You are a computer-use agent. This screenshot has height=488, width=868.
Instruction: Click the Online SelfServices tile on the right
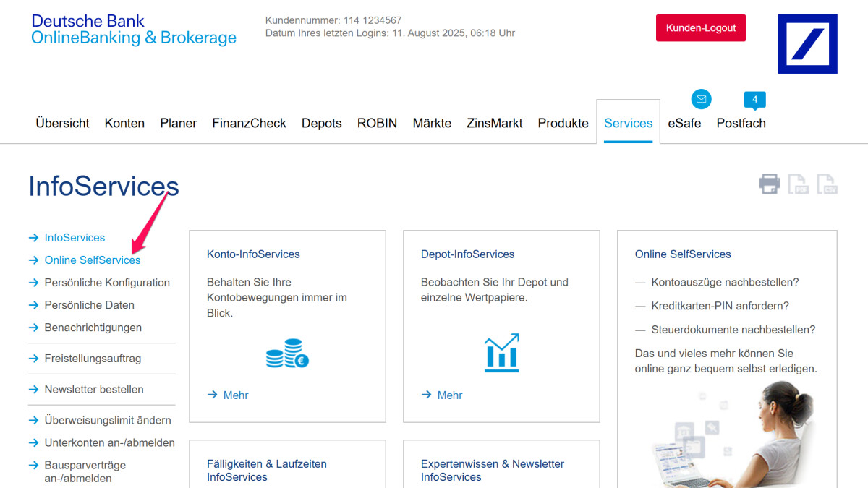pyautogui.click(x=682, y=254)
